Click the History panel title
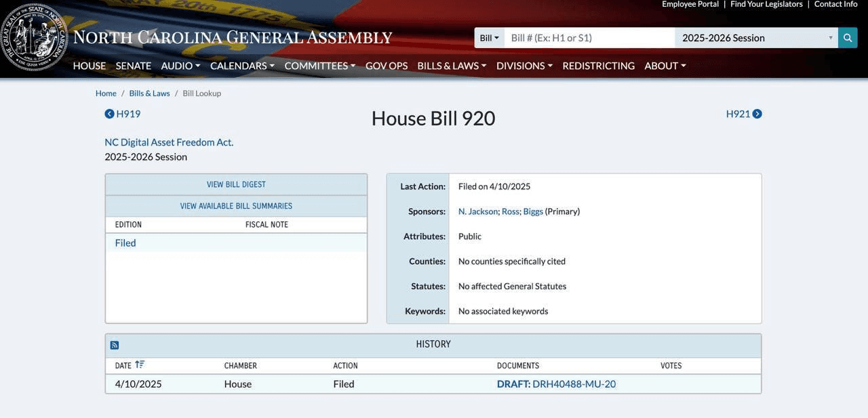This screenshot has height=418, width=868. pyautogui.click(x=433, y=344)
